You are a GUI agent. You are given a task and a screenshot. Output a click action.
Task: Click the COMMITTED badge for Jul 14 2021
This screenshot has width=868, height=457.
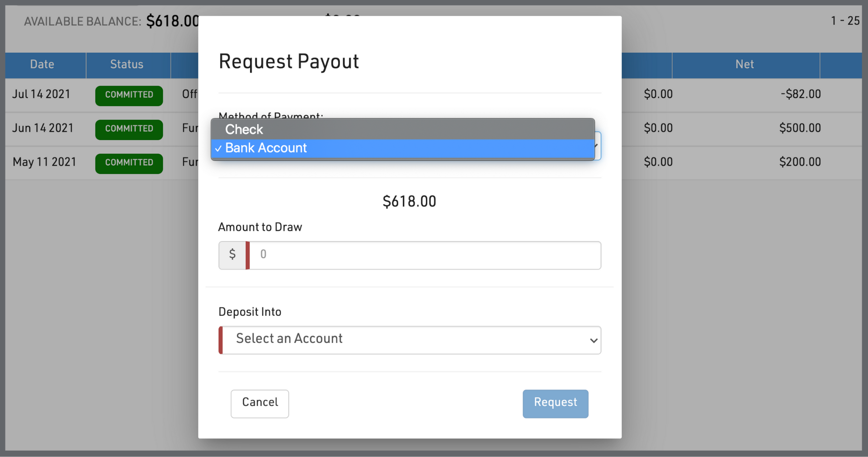tap(129, 95)
